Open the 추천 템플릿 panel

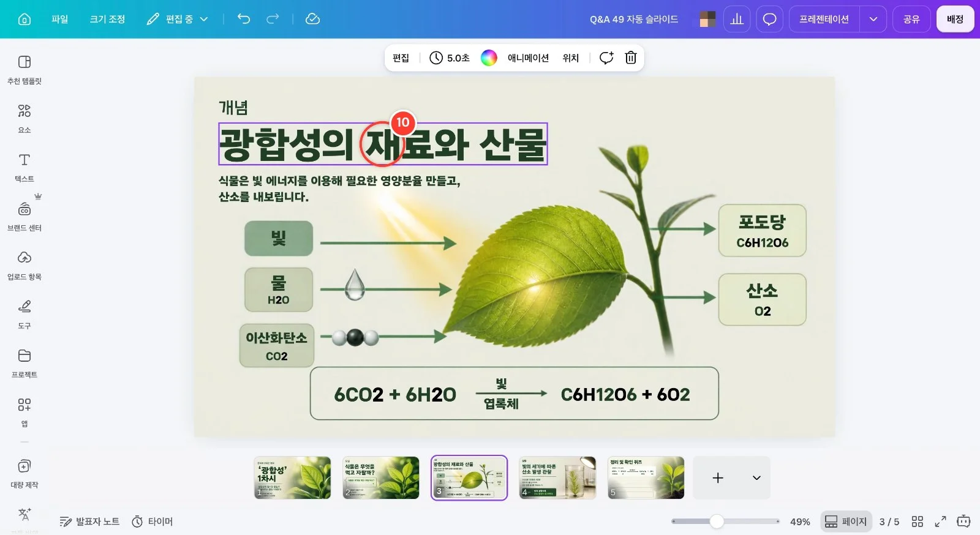[x=24, y=70]
